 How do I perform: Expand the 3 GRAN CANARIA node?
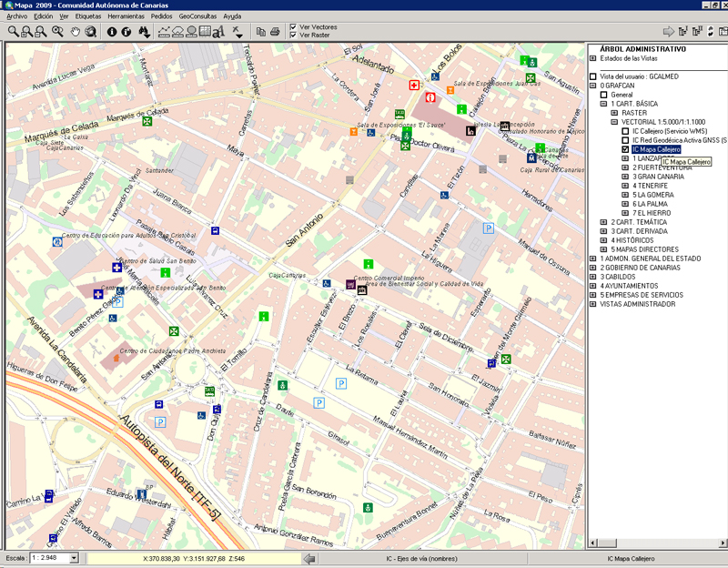click(x=625, y=177)
